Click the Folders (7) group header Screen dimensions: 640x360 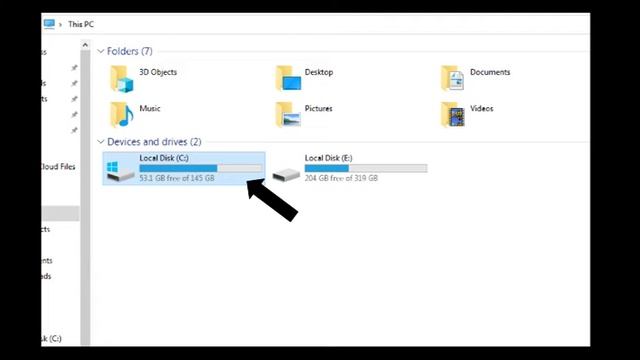pyautogui.click(x=129, y=51)
